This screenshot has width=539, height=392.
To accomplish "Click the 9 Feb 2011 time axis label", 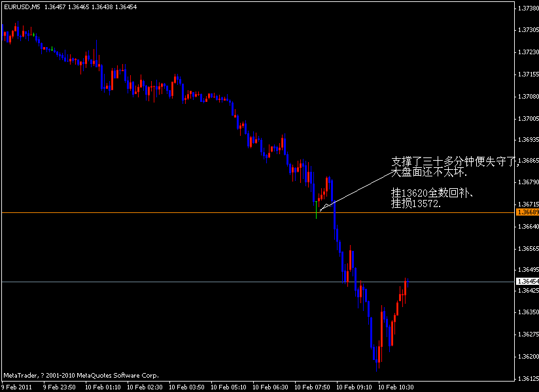I will (16, 387).
